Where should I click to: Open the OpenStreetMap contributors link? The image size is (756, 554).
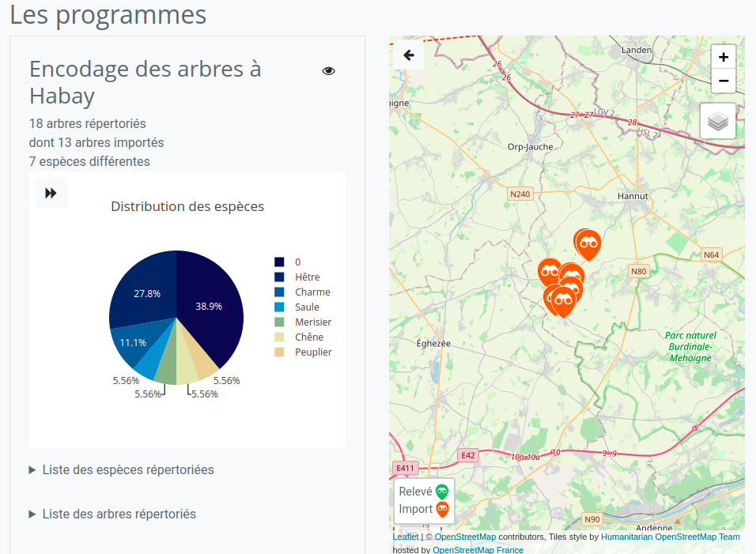(x=465, y=537)
